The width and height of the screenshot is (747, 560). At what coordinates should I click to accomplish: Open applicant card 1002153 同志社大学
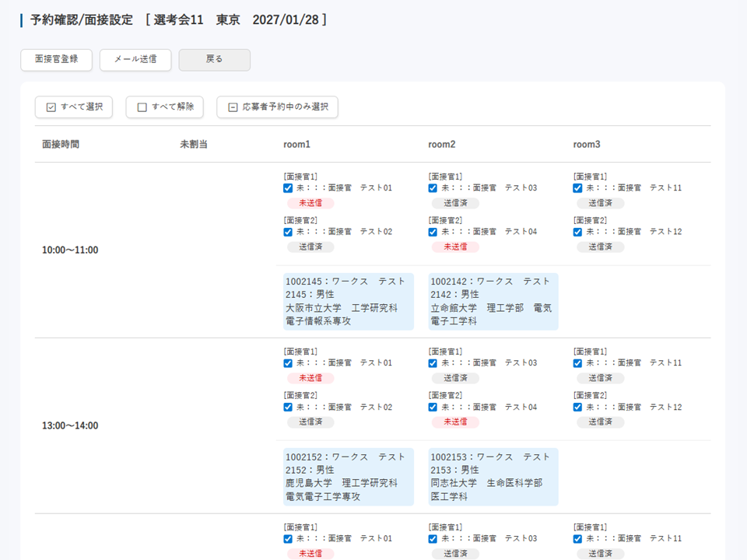point(493,477)
